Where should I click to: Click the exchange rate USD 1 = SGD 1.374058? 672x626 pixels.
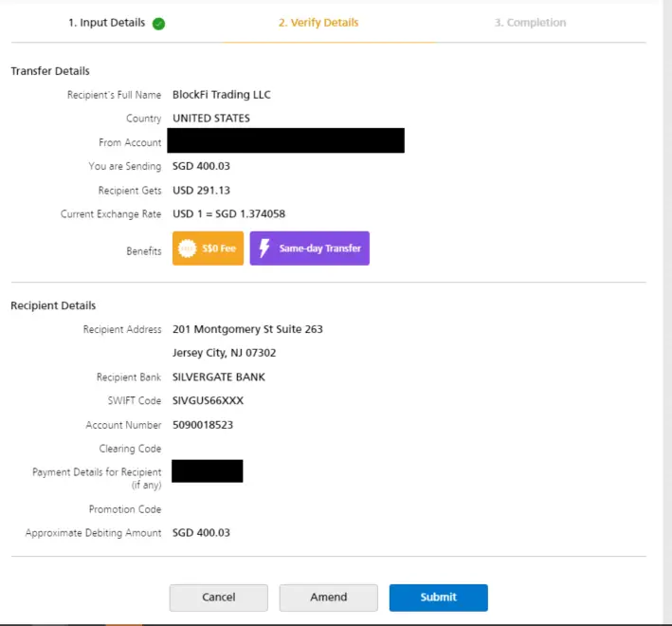pos(228,214)
